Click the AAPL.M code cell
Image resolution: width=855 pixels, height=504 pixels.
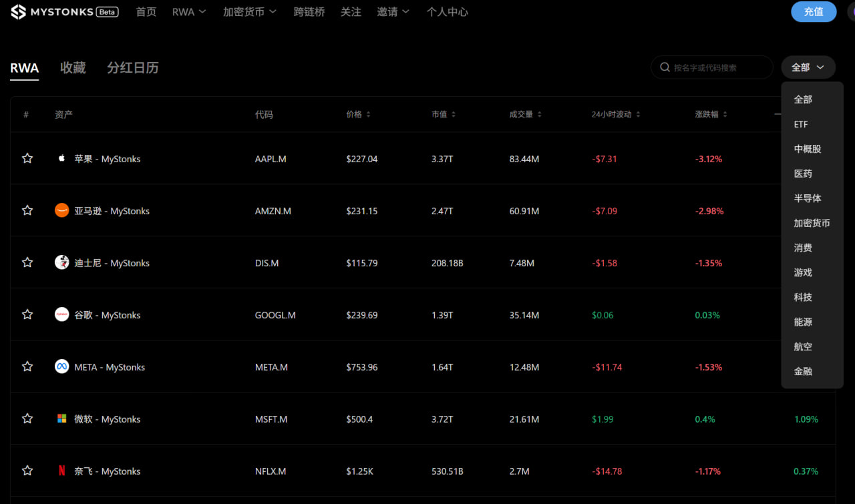(271, 159)
